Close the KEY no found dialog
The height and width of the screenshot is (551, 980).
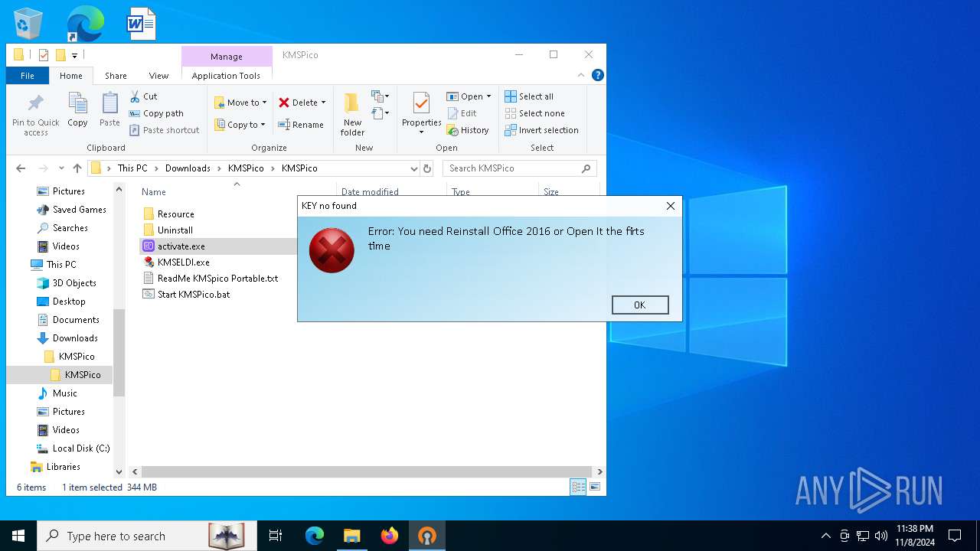(x=670, y=206)
